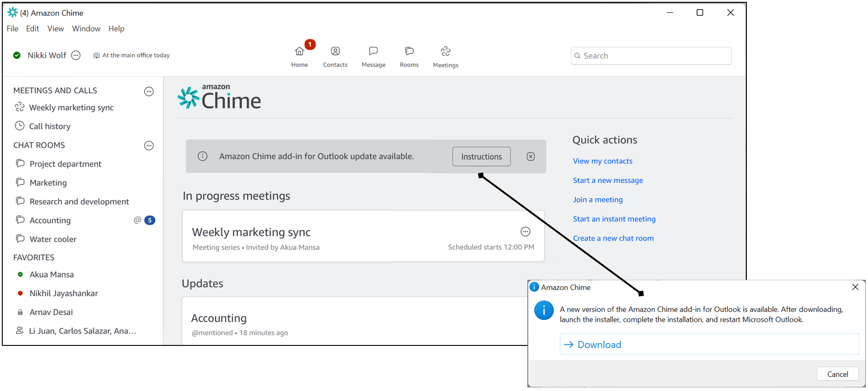Dismiss the Outlook add-in update banner
Image resolution: width=868 pixels, height=391 pixels.
click(x=531, y=156)
